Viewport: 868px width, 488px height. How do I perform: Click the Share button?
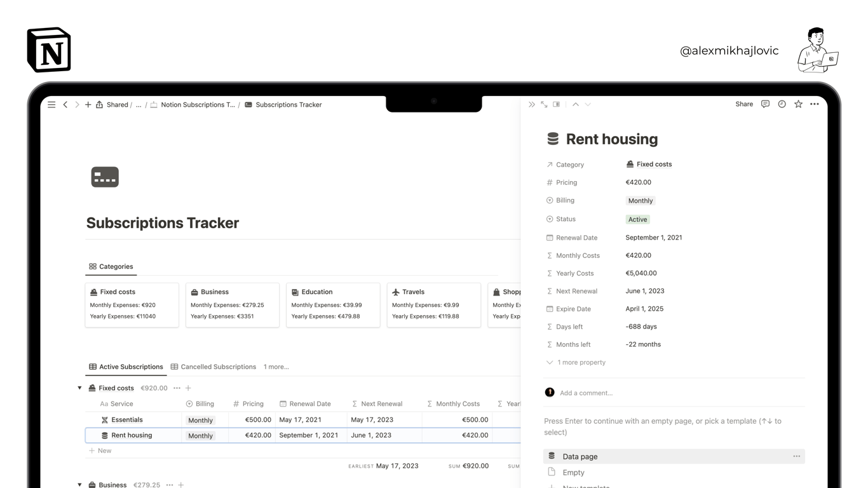coord(744,104)
